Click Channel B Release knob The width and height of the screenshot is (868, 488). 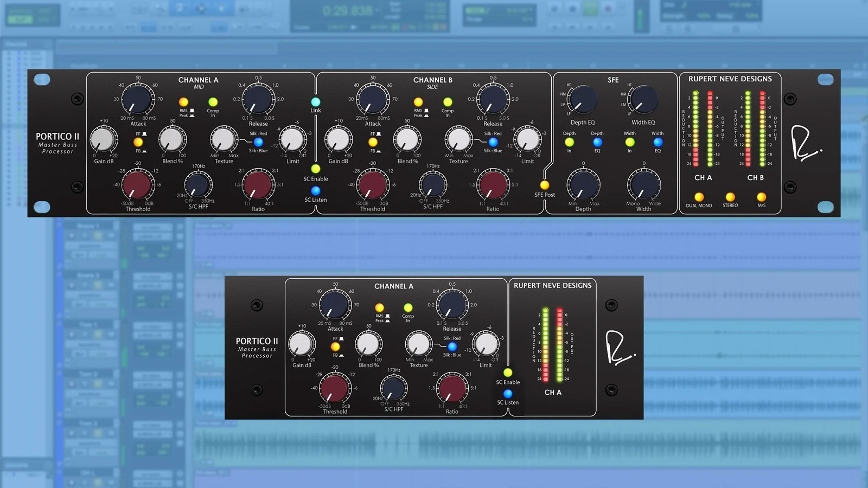coord(493,99)
